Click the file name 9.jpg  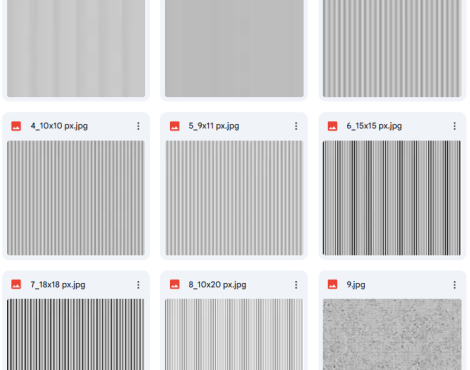(356, 285)
